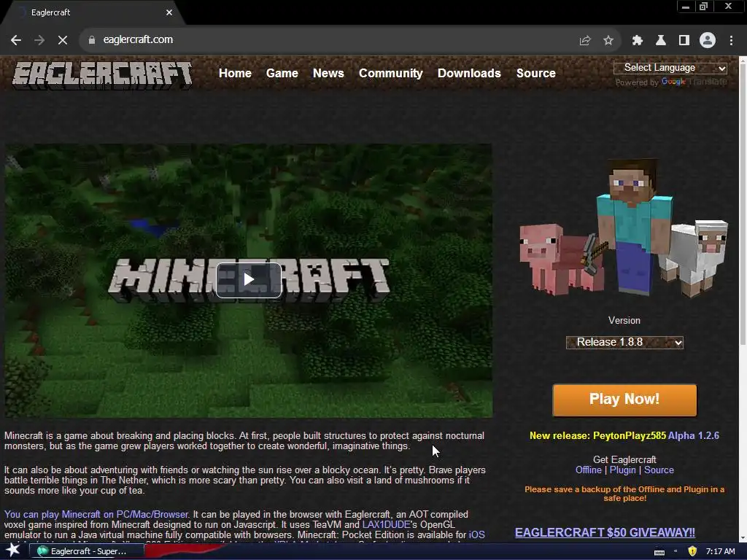Click the keyboard icon in system tray

(659, 552)
